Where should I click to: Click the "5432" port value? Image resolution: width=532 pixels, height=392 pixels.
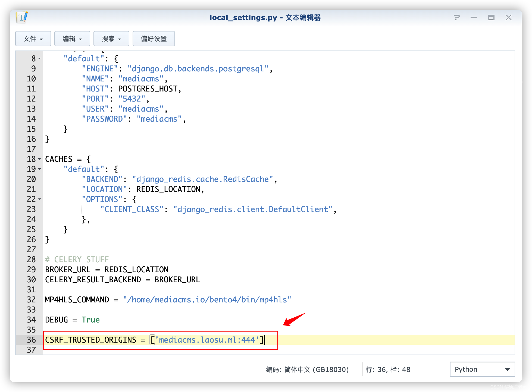(132, 99)
